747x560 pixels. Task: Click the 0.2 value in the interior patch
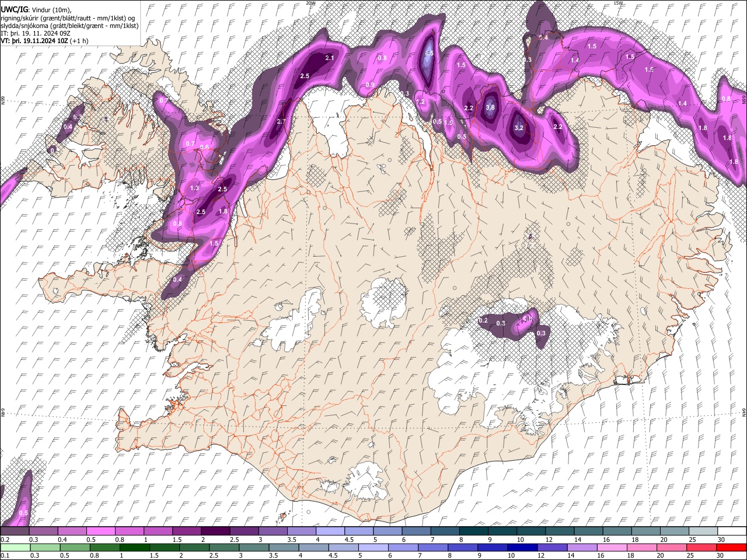[483, 321]
